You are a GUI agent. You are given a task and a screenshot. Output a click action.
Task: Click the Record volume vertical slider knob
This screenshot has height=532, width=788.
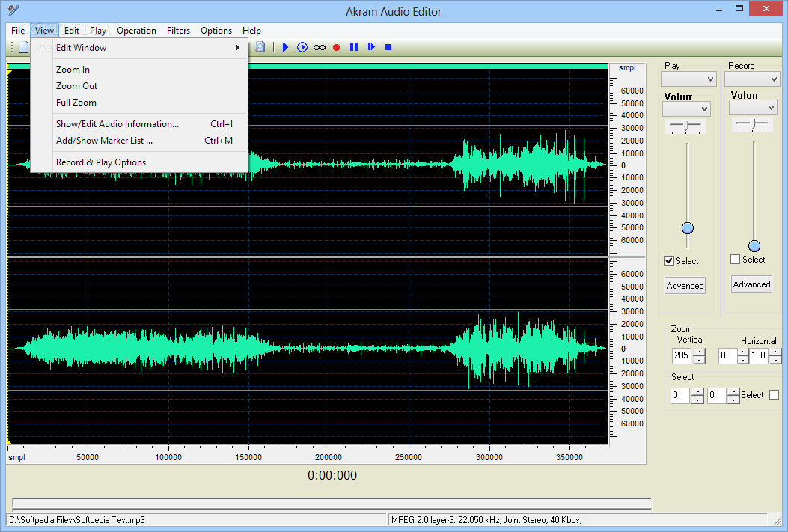(754, 245)
